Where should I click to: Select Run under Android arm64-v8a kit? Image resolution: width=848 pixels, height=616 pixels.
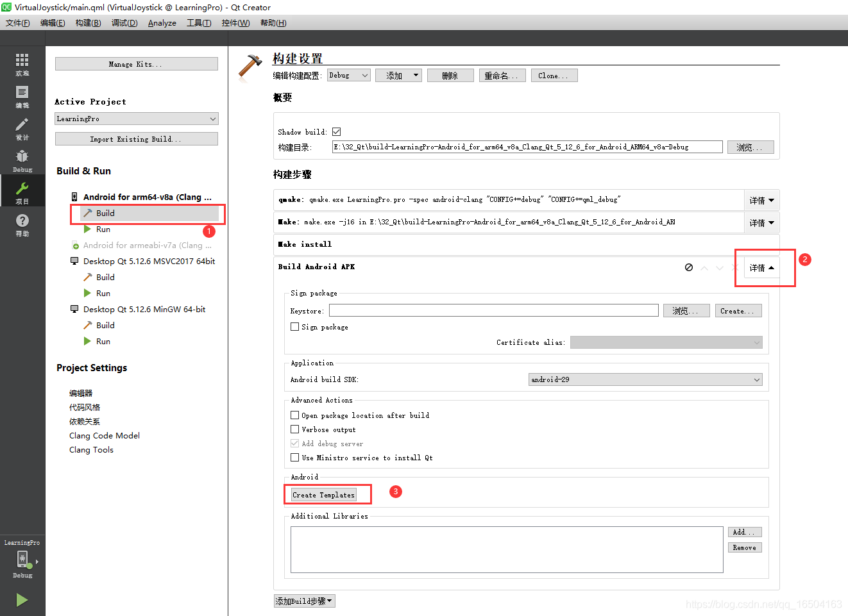(x=103, y=229)
